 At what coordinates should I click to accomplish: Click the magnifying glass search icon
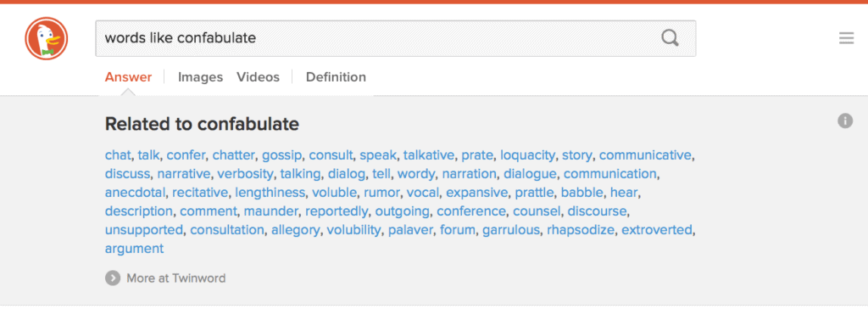point(670,38)
